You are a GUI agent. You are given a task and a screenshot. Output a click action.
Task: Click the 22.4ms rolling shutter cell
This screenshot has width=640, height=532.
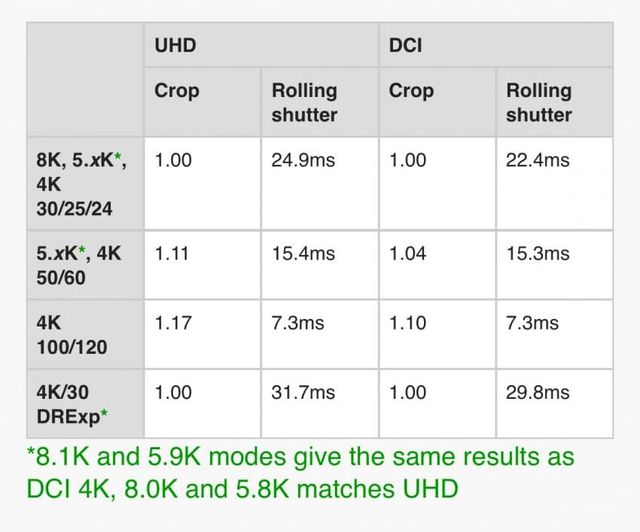point(537,160)
